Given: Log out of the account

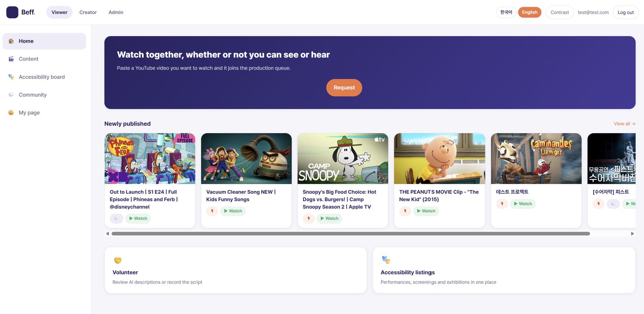Looking at the screenshot, I should click(625, 12).
